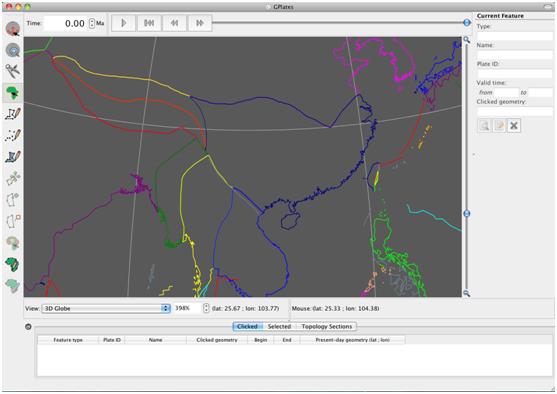Select the Zoom Globe magnifier tool
The image size is (557, 394).
13,50
